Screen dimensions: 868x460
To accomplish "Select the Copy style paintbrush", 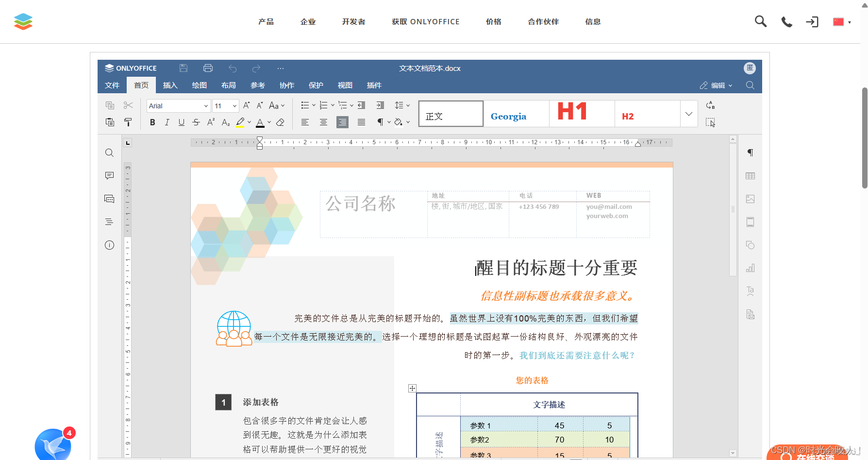I will click(x=128, y=122).
